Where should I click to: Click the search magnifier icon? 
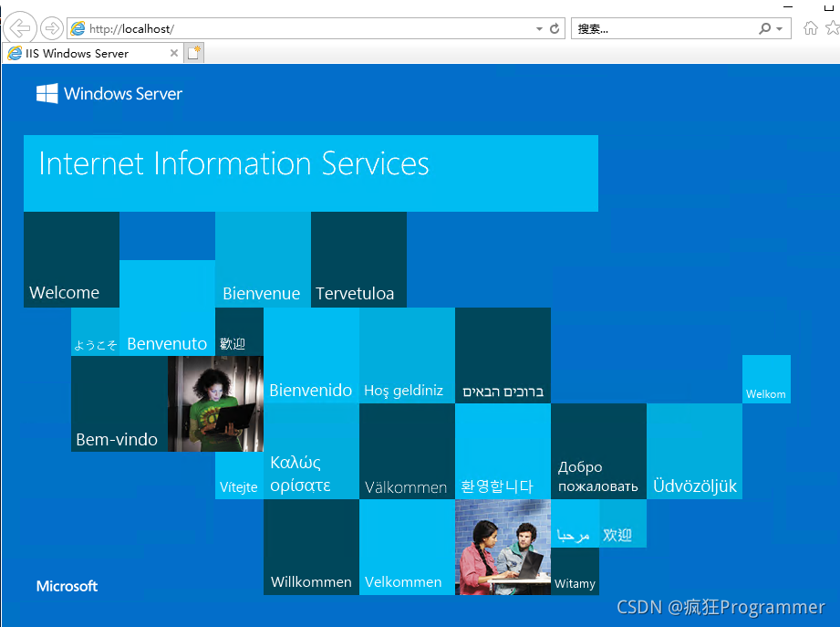coord(764,29)
